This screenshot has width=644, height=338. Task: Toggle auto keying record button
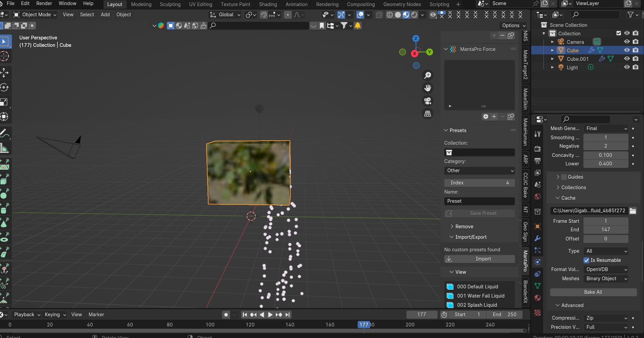click(x=226, y=315)
